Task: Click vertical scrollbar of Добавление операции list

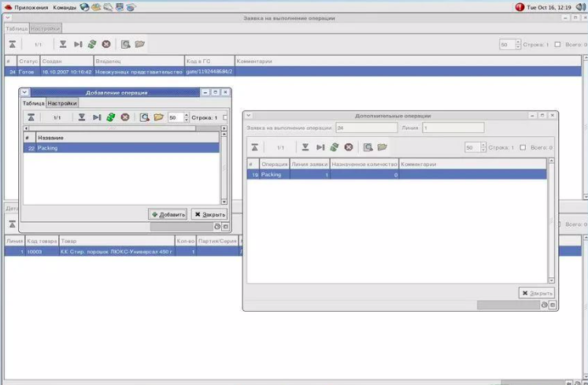Action: tap(224, 168)
